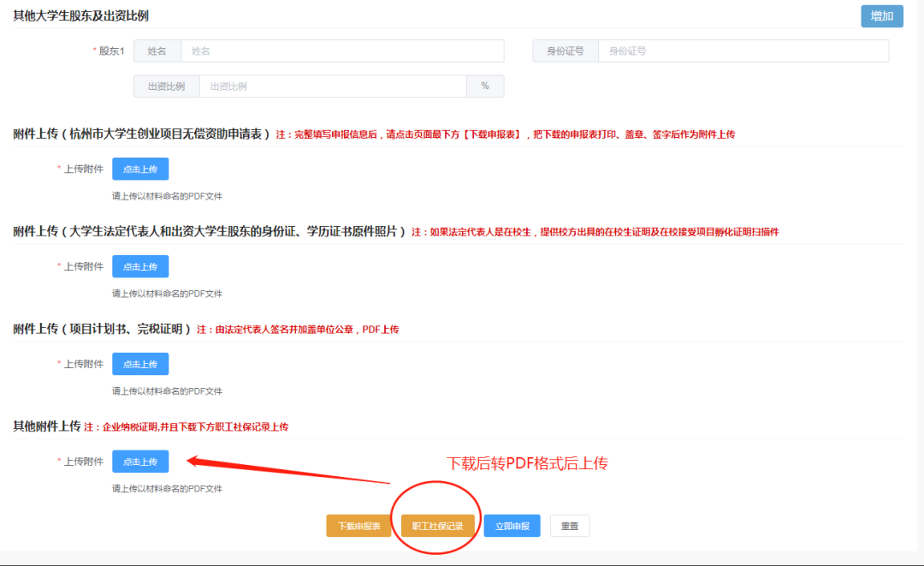Click the 出资比例 percentage input field
Screen dimensions: 924x566
click(334, 86)
